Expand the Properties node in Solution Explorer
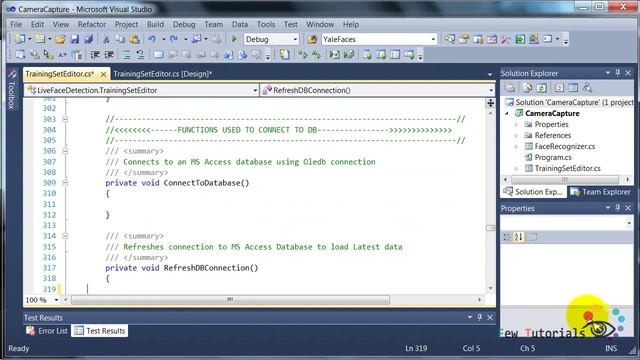 (x=516, y=124)
